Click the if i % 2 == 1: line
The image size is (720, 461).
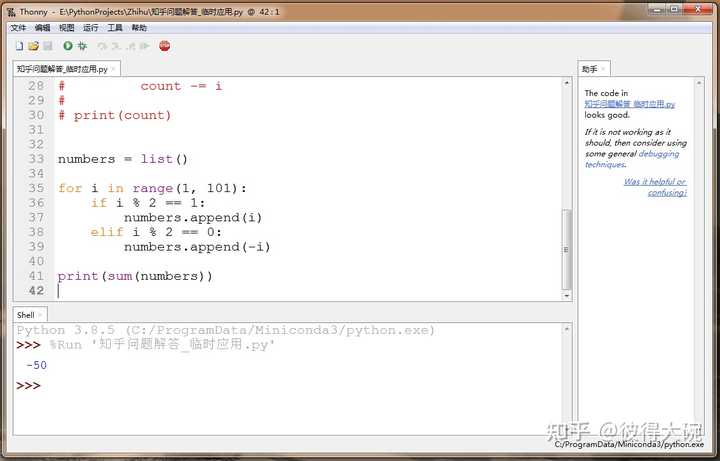[x=148, y=203]
